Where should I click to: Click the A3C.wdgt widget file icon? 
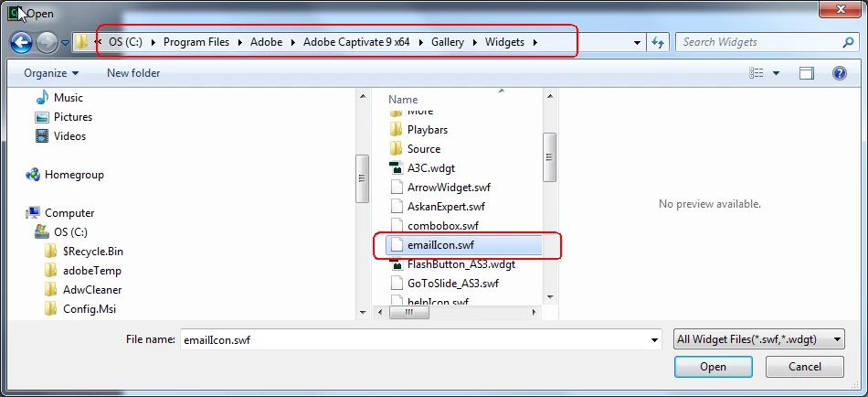(x=396, y=168)
